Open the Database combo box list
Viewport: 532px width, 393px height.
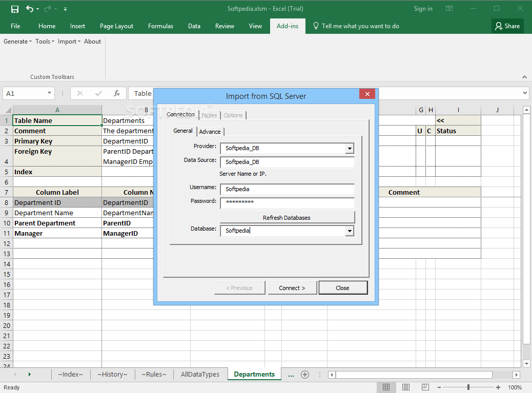tap(350, 231)
